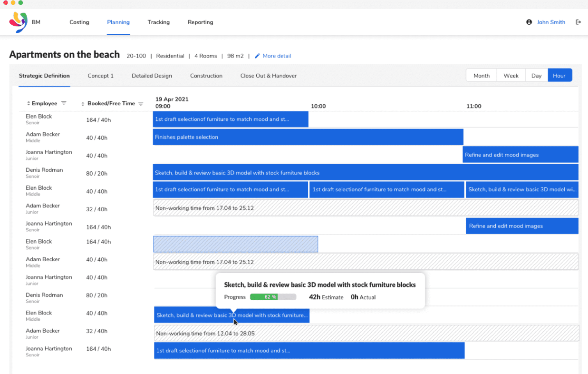The height and width of the screenshot is (374, 588).
Task: Select the Finishes palette selection task bar
Action: tap(308, 137)
